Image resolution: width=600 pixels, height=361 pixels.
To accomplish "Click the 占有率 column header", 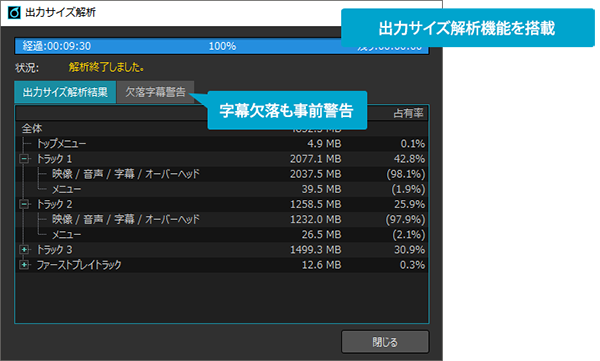I will pyautogui.click(x=408, y=113).
